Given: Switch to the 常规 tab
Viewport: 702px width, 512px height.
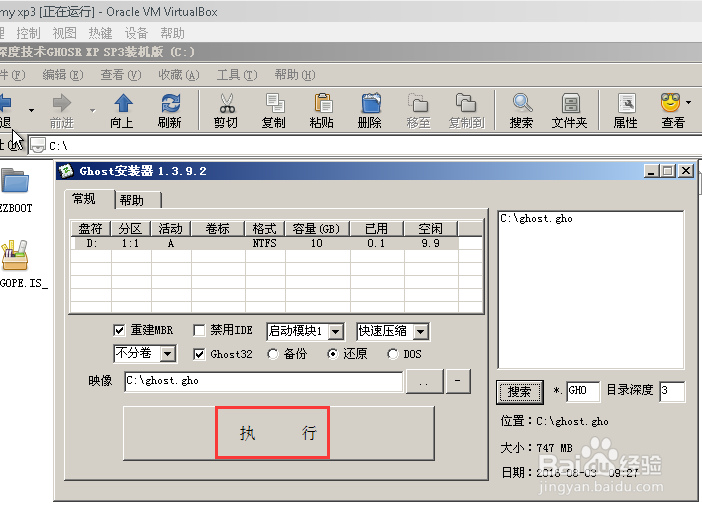Looking at the screenshot, I should 89,199.
